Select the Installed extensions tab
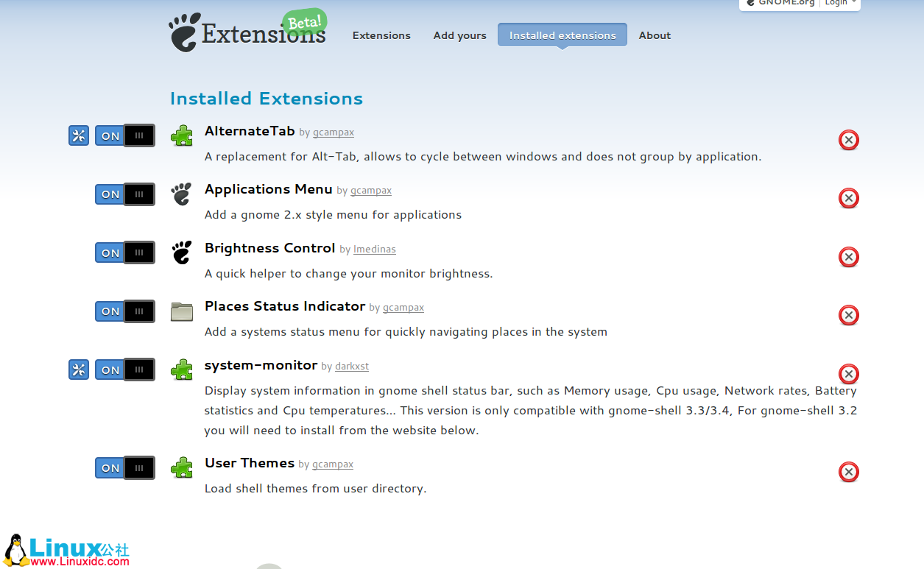The image size is (924, 569). 562,35
